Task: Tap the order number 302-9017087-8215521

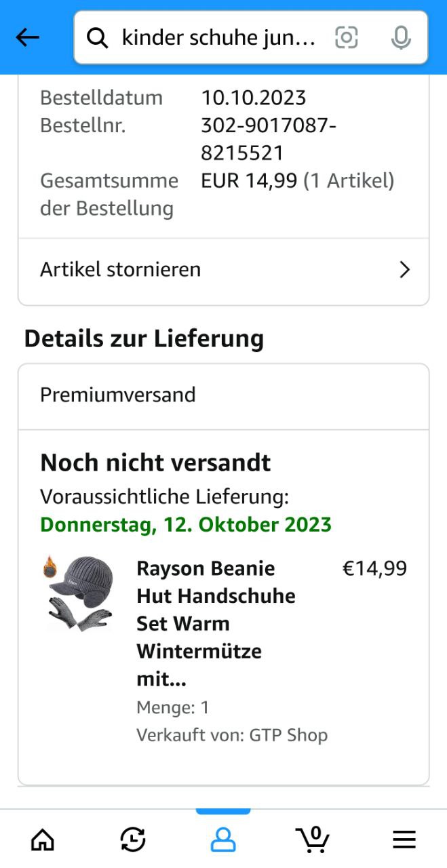Action: click(269, 139)
